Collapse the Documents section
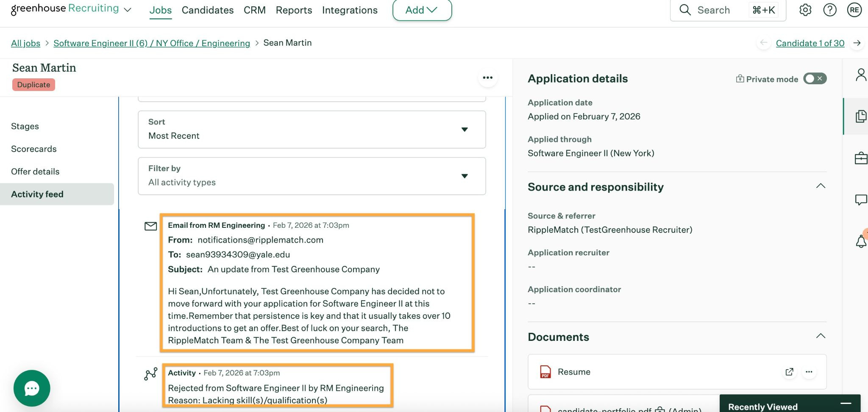The height and width of the screenshot is (412, 868). pos(821,336)
